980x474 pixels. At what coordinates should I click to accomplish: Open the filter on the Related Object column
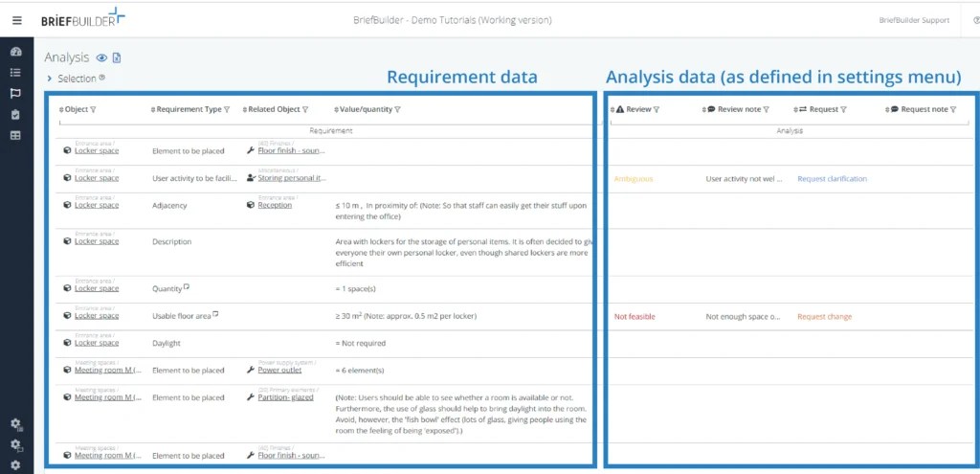[305, 109]
